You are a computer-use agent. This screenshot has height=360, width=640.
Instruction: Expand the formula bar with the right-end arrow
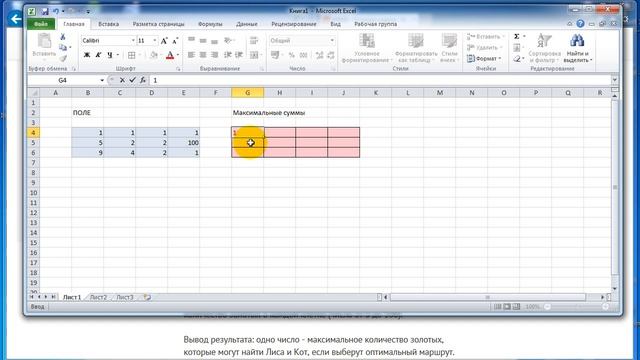coord(614,80)
